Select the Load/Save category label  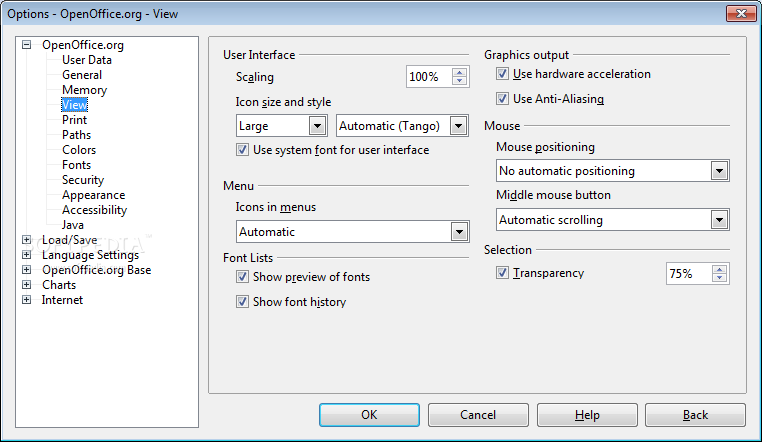(69, 240)
